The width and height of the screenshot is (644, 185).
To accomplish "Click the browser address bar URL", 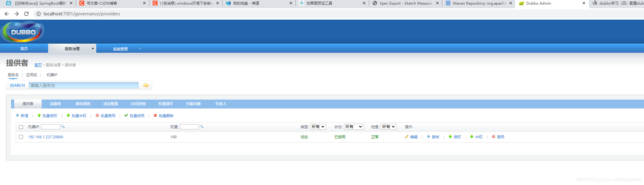I will click(x=82, y=14).
